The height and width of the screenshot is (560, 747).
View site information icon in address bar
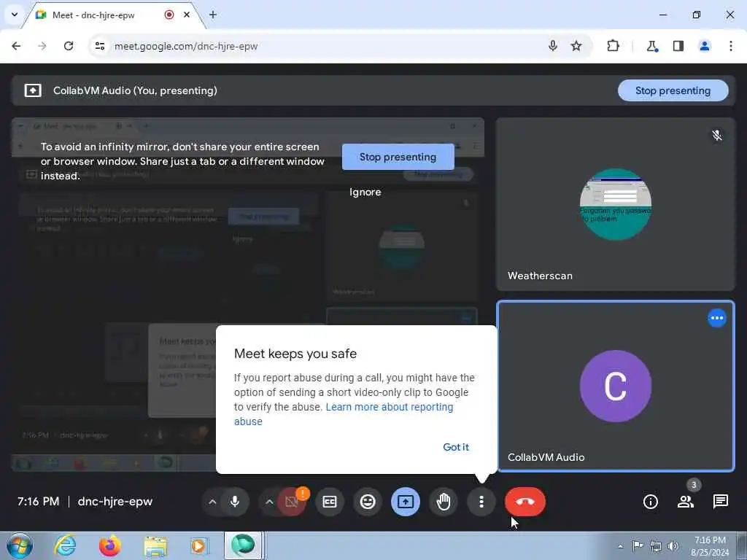pyautogui.click(x=99, y=46)
